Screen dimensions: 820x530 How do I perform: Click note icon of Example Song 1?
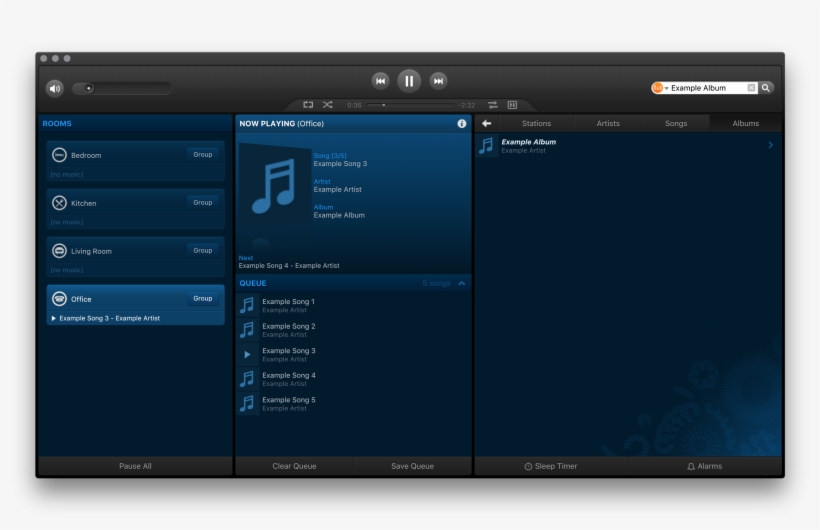click(247, 305)
